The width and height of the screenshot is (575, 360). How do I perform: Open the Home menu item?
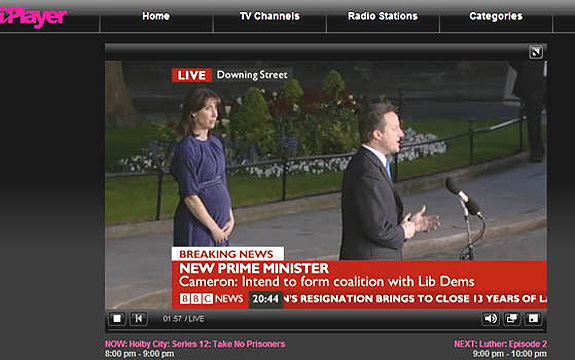[x=156, y=16]
